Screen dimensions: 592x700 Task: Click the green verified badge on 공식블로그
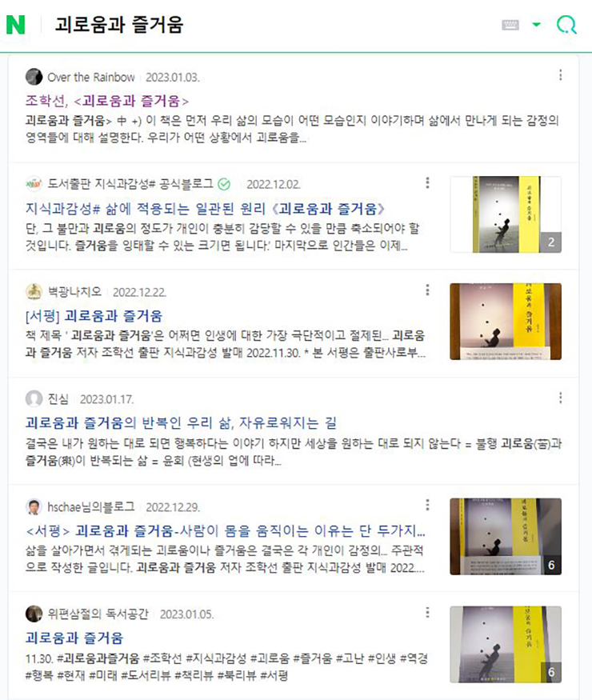(x=224, y=184)
